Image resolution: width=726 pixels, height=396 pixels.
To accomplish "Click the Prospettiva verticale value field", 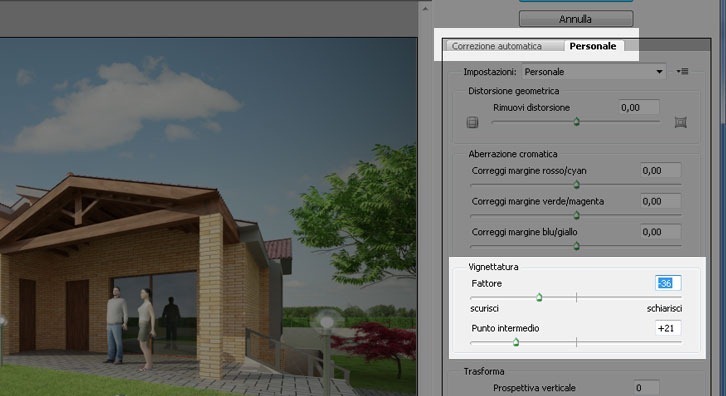I will tap(646, 388).
